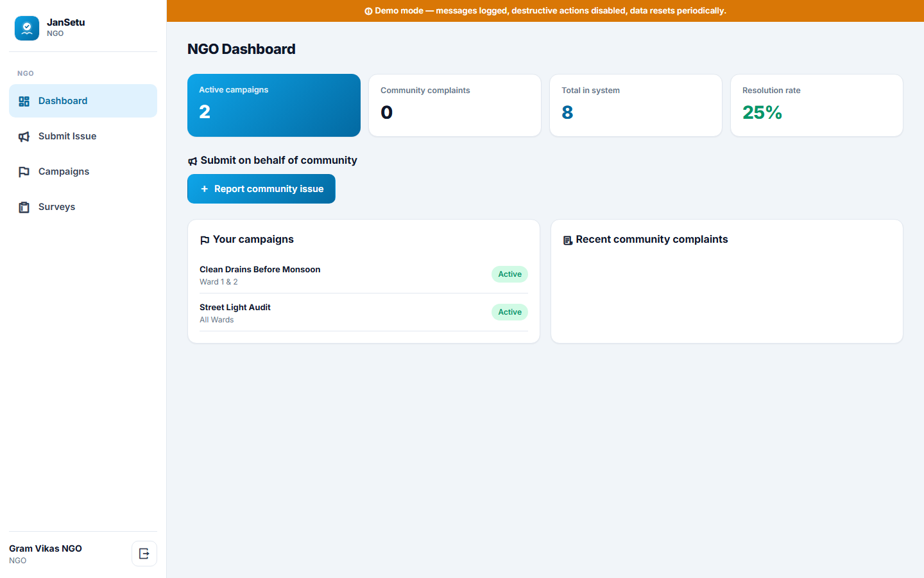Click the Submit Issue megaphone icon
This screenshot has width=924, height=578.
[24, 137]
